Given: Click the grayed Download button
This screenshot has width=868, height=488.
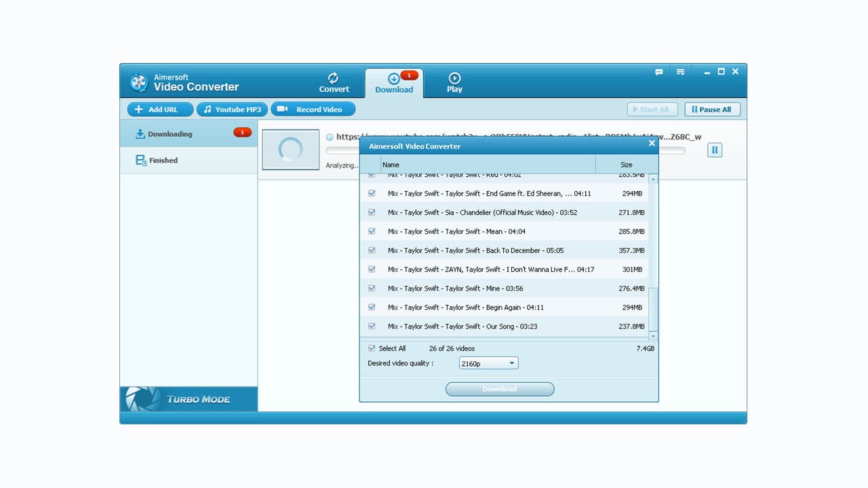Looking at the screenshot, I should [x=500, y=388].
